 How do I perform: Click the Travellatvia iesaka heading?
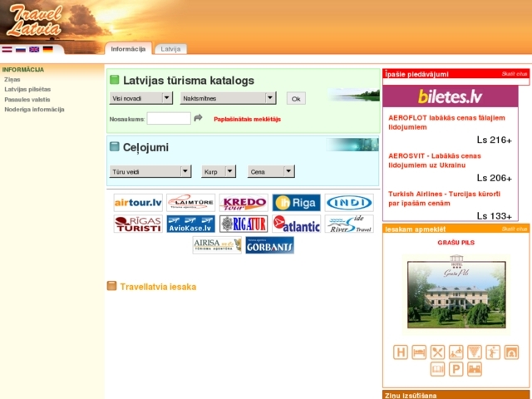click(158, 287)
